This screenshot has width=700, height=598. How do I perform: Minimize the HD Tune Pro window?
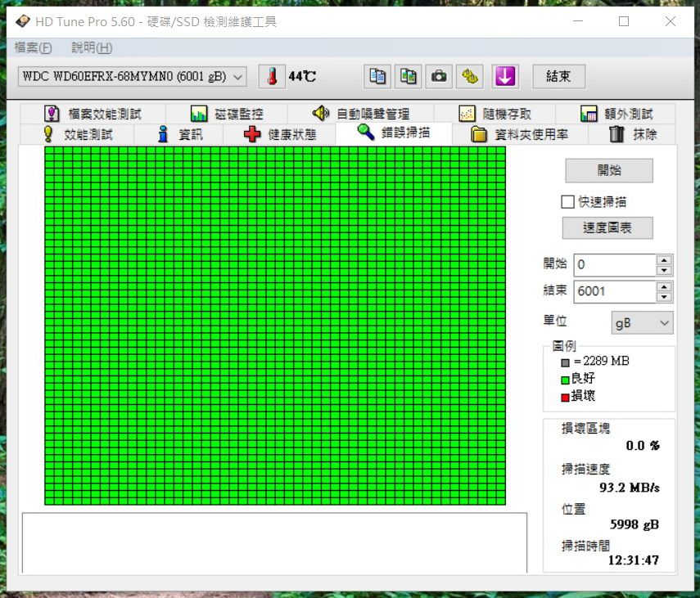[x=578, y=21]
